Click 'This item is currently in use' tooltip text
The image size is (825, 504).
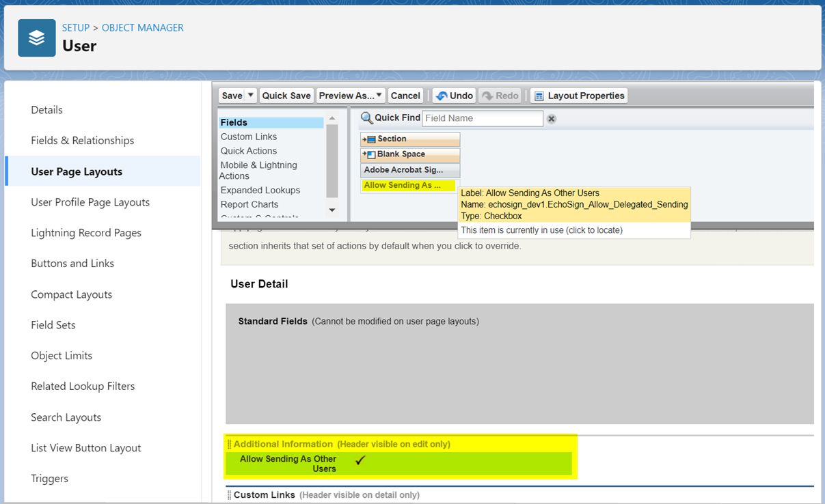click(541, 230)
